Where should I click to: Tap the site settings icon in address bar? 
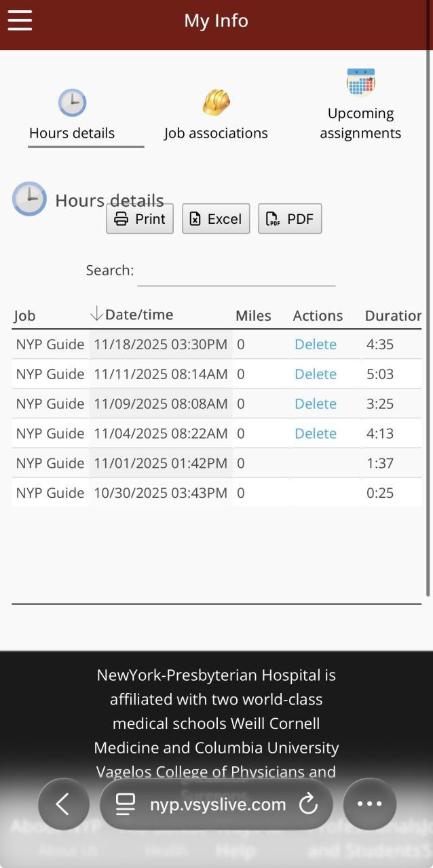point(126,804)
